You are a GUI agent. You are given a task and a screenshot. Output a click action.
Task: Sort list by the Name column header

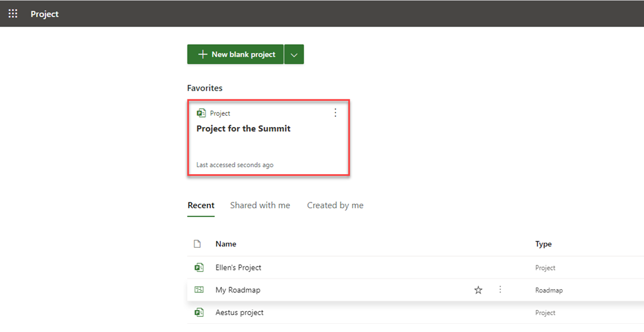(x=226, y=244)
